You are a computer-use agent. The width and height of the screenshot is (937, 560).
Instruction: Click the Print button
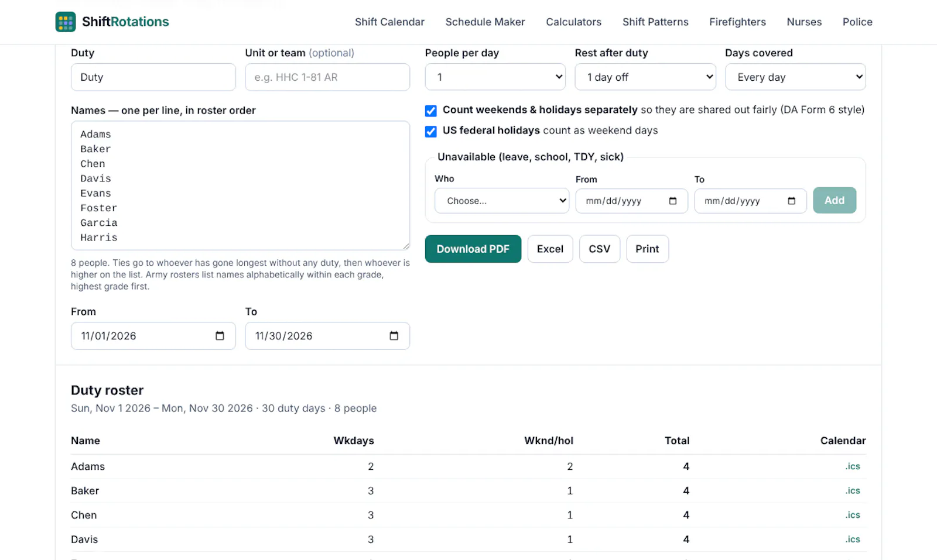[647, 249]
